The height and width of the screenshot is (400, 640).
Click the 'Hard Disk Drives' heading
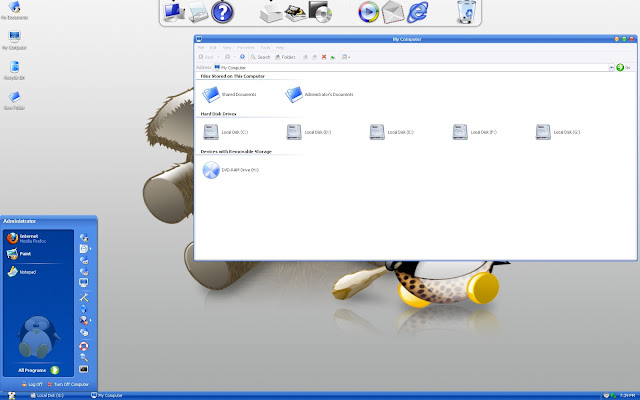[x=218, y=114]
